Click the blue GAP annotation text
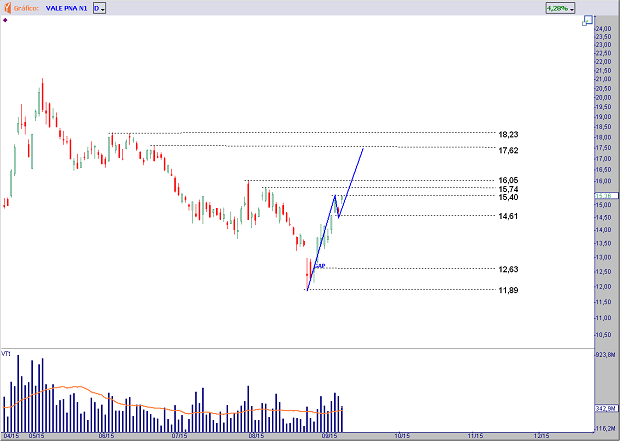The image size is (620, 441). [319, 266]
